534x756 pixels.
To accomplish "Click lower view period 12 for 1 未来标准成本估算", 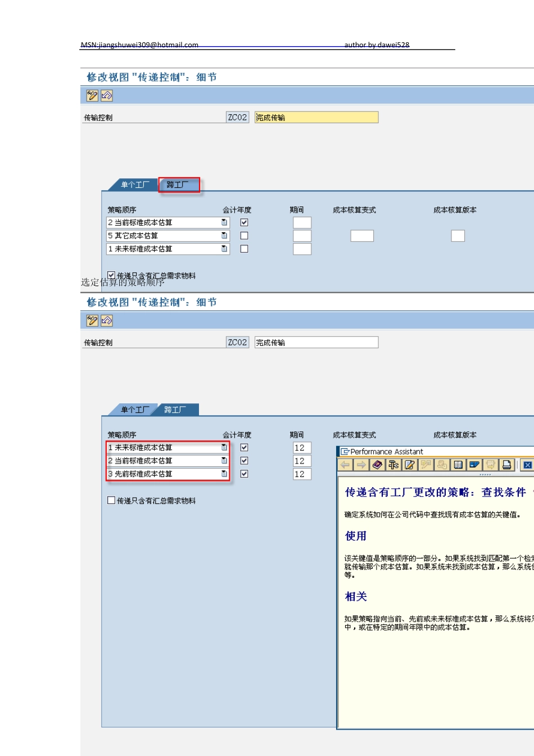I will coord(302,448).
